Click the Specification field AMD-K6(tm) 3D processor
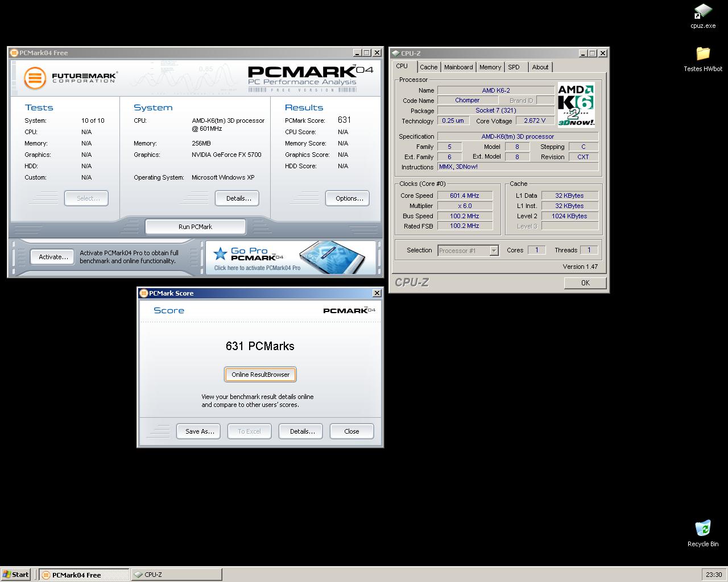This screenshot has height=582, width=728. point(518,136)
